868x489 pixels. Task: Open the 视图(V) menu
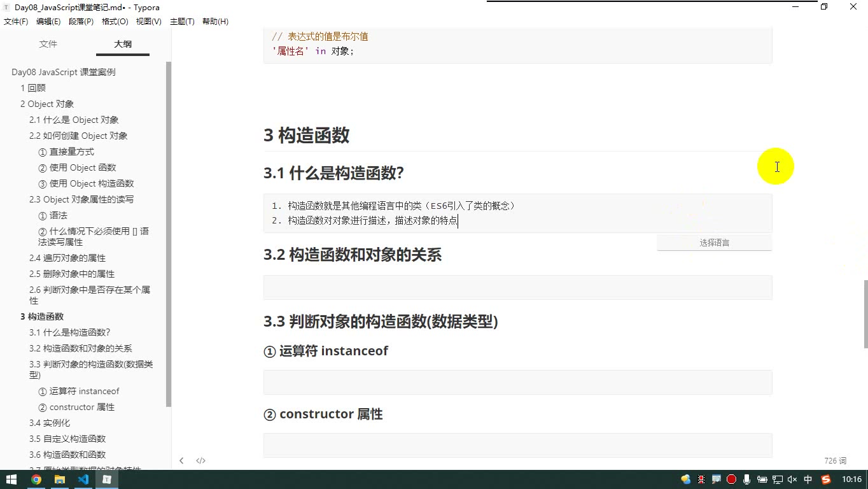coord(149,22)
